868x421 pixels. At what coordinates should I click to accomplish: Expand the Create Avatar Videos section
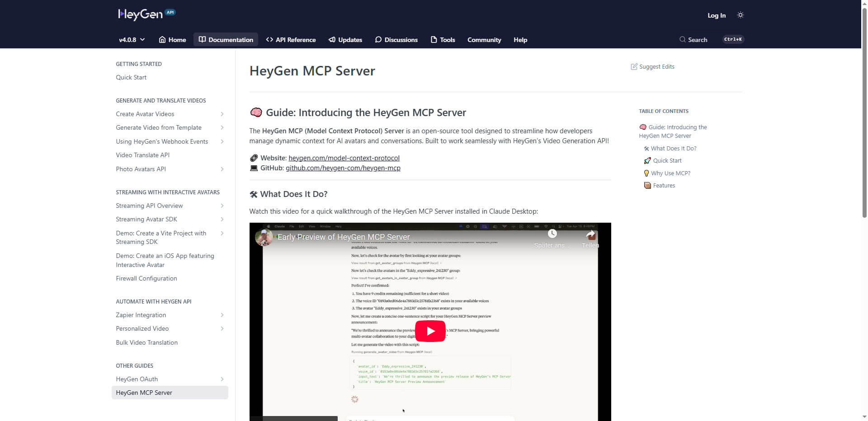pyautogui.click(x=222, y=114)
